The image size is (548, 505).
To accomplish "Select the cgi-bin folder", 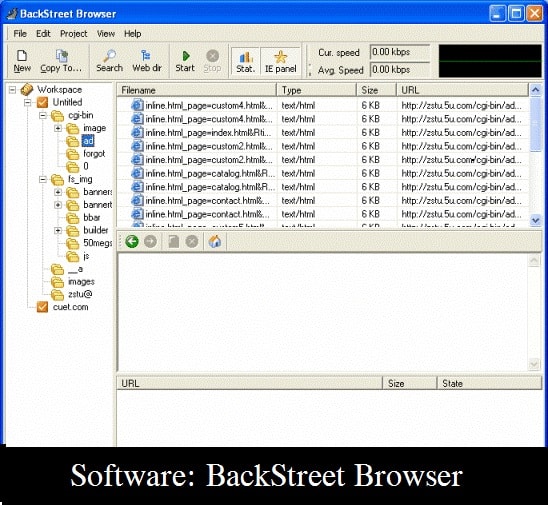I will pyautogui.click(x=80, y=115).
